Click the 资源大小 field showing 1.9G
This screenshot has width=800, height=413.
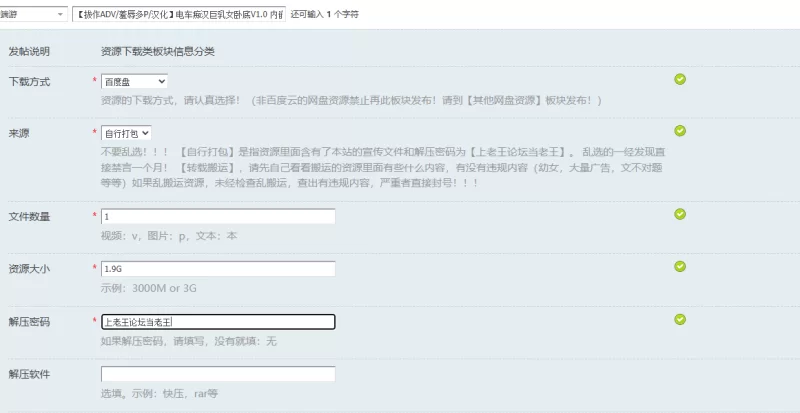(218, 269)
